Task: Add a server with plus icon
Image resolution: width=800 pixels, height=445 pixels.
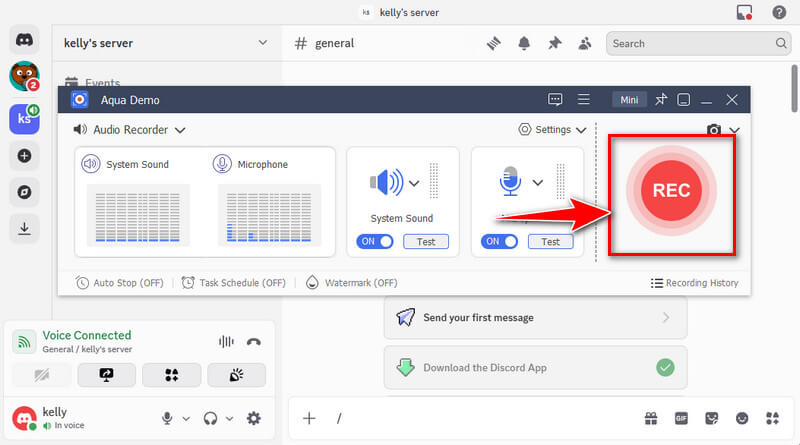Action: [24, 156]
